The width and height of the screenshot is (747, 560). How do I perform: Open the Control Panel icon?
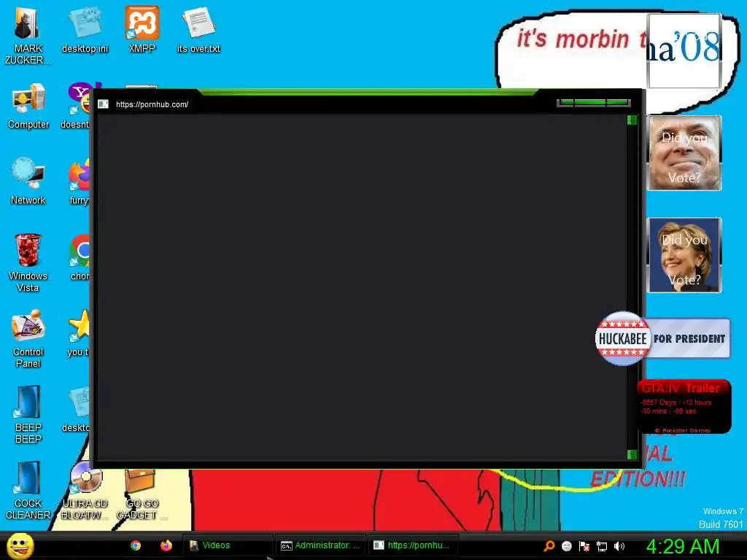pyautogui.click(x=28, y=339)
